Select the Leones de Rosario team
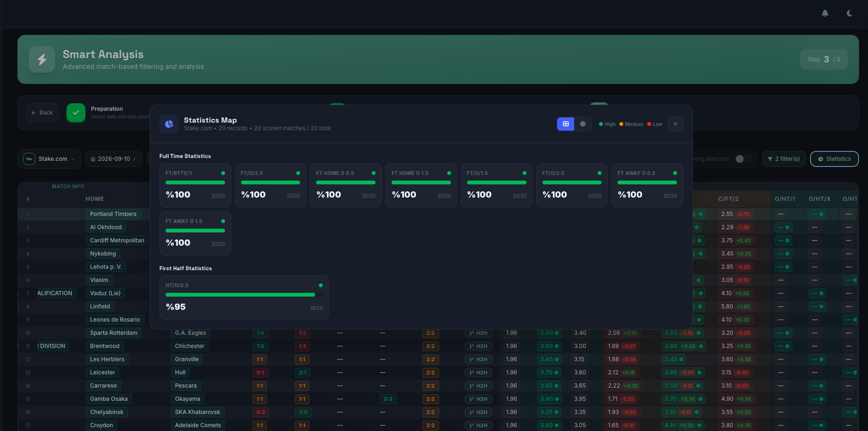The width and height of the screenshot is (868, 431). [x=115, y=320]
